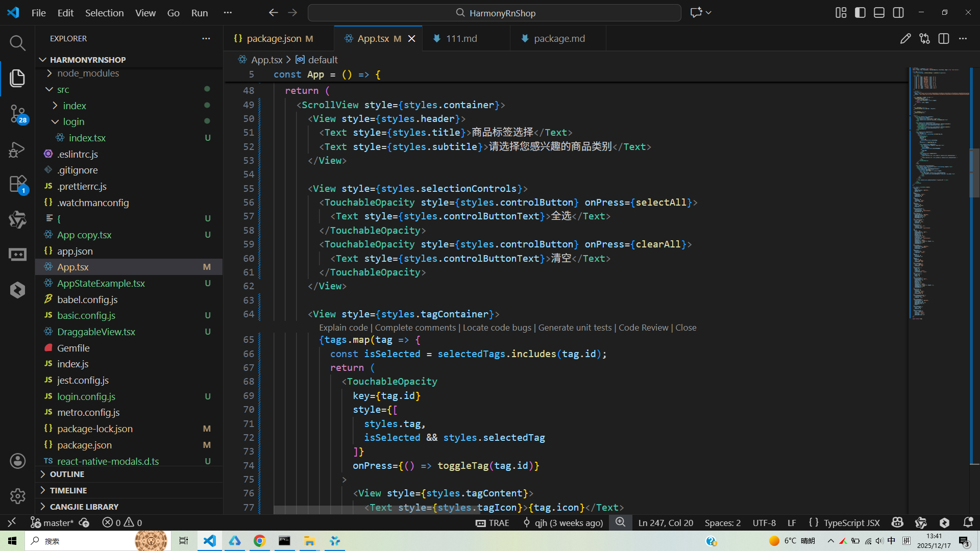
Task: Toggle the Secondary Side Bar visibility
Action: [x=898, y=13]
